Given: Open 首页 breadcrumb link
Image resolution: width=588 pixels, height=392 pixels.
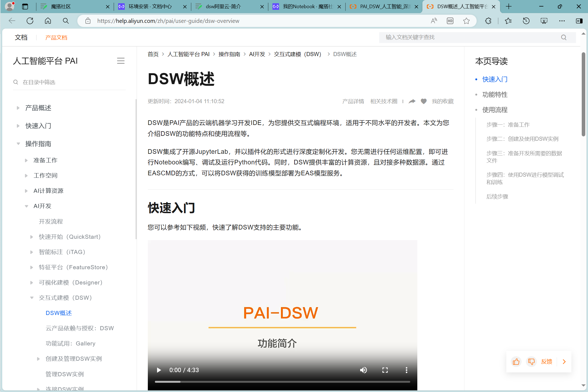Looking at the screenshot, I should tap(153, 54).
